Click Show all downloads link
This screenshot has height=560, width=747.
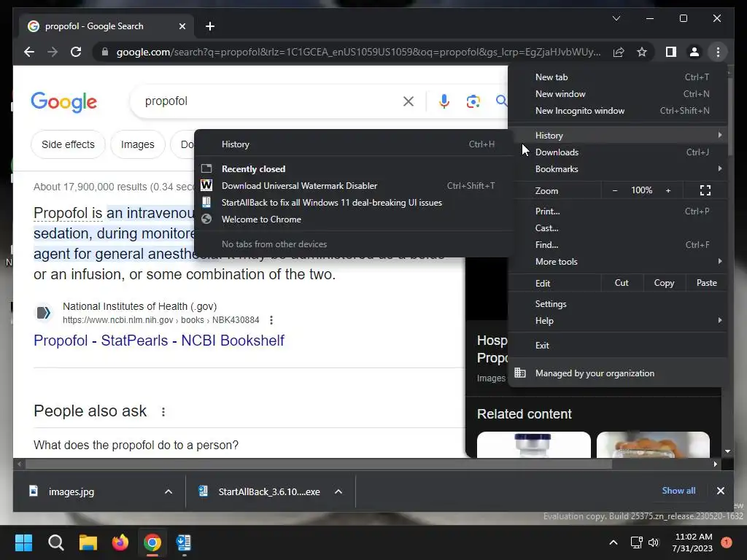click(678, 491)
